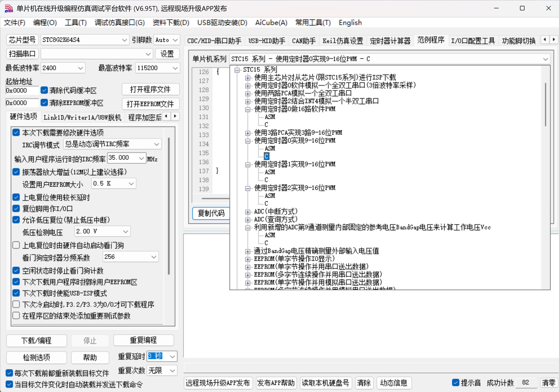
Task: Enable 上电复位时由硬件自动启动看门狗
Action: (x=16, y=245)
